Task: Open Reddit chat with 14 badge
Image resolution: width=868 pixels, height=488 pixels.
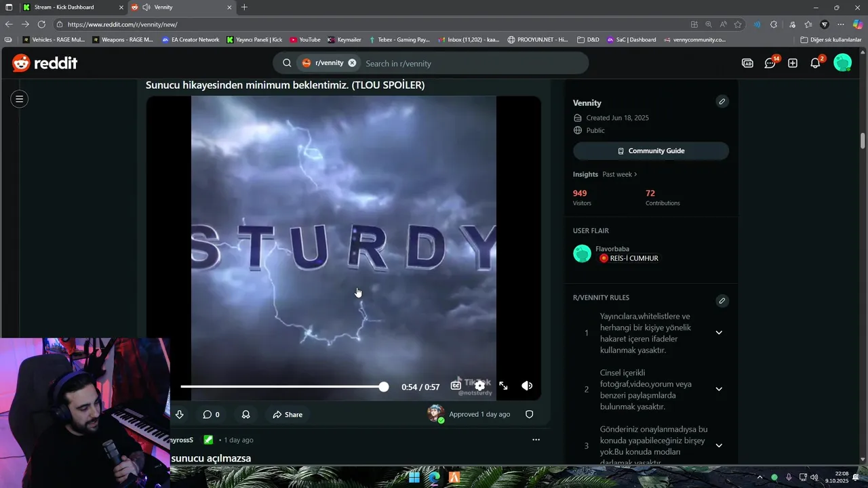Action: [x=770, y=63]
